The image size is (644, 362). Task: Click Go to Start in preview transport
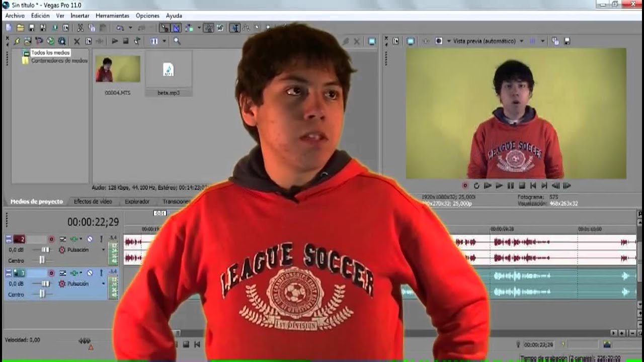(533, 186)
